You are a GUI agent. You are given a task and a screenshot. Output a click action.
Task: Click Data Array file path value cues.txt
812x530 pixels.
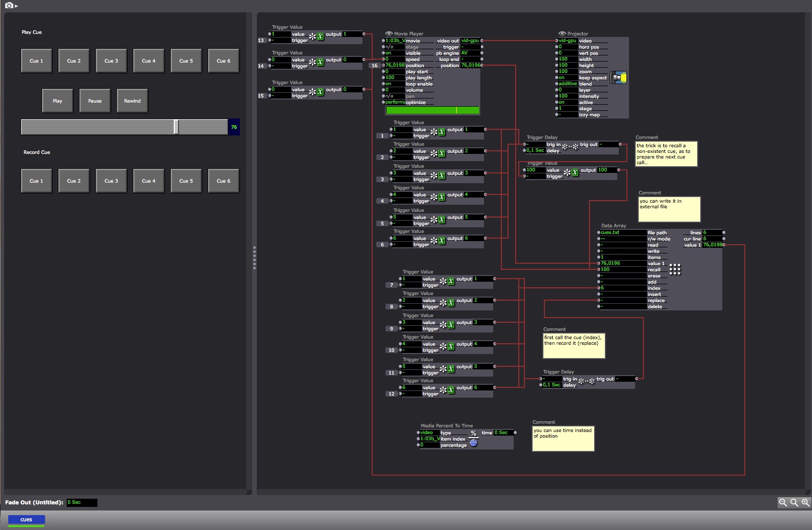tap(623, 232)
